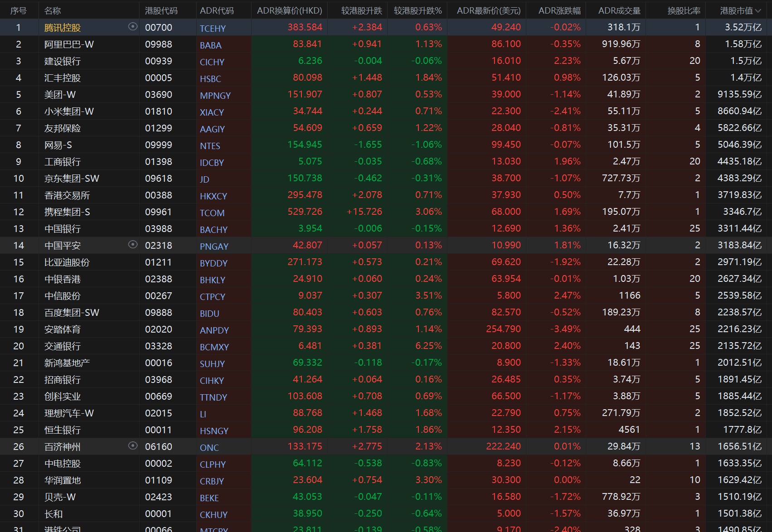Image resolution: width=772 pixels, height=532 pixels.
Task: Click the ADR latest price 254.790
Action: [503, 329]
